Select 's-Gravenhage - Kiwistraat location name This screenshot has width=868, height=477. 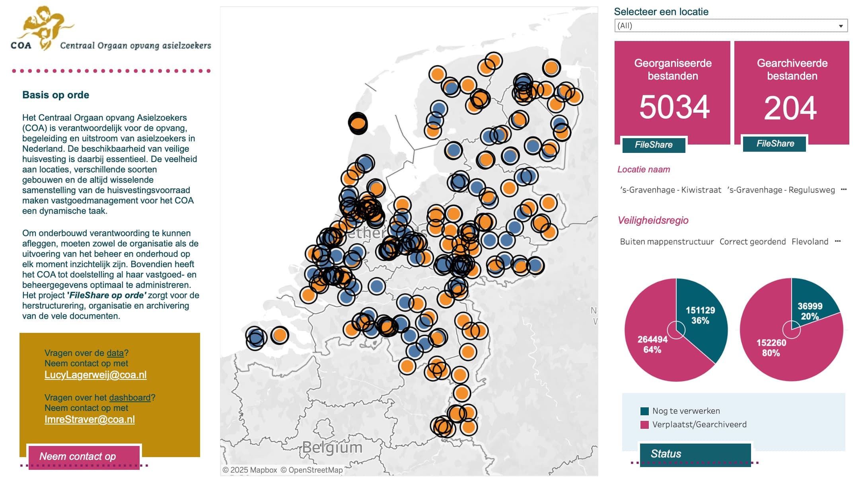pos(670,190)
